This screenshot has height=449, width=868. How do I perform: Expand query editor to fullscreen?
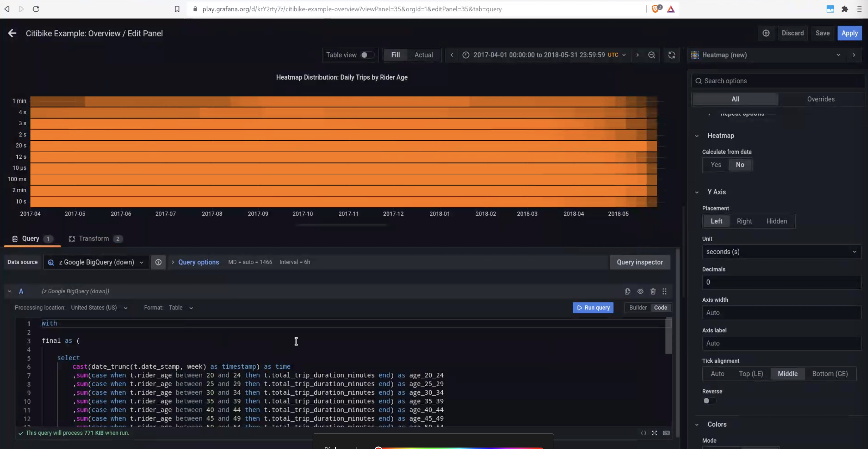(655, 433)
